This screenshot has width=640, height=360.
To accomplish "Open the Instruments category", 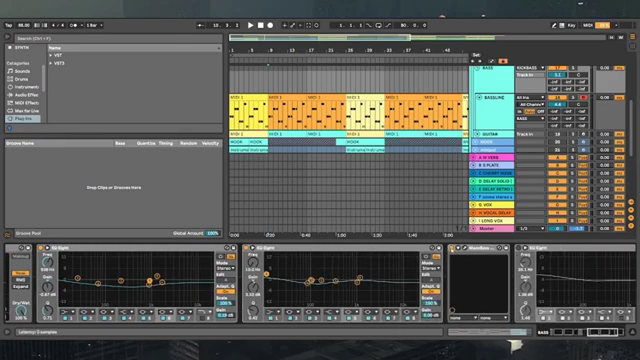I will point(24,87).
